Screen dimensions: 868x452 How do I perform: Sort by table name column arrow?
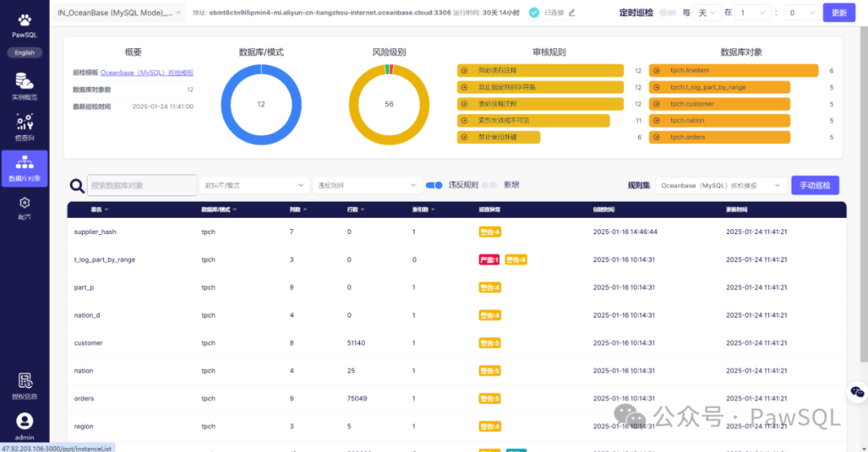click(x=106, y=209)
